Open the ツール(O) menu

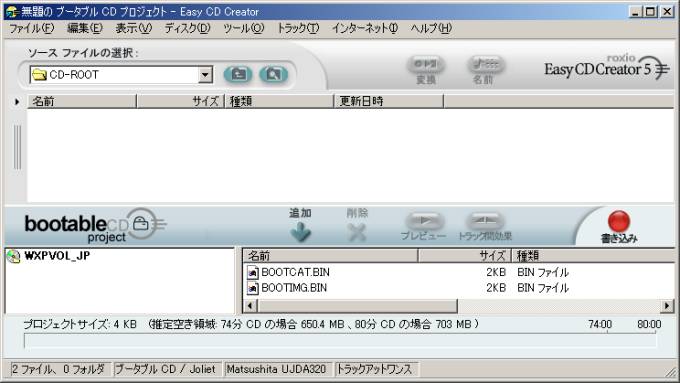tap(243, 29)
